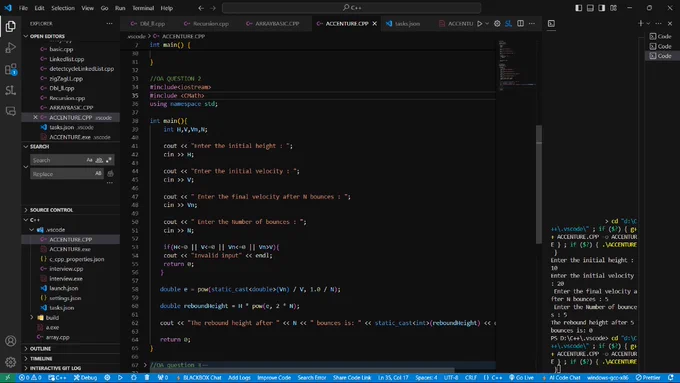The image size is (680, 383).
Task: Click the gear icon in the editor toolbar
Action: [x=497, y=23]
